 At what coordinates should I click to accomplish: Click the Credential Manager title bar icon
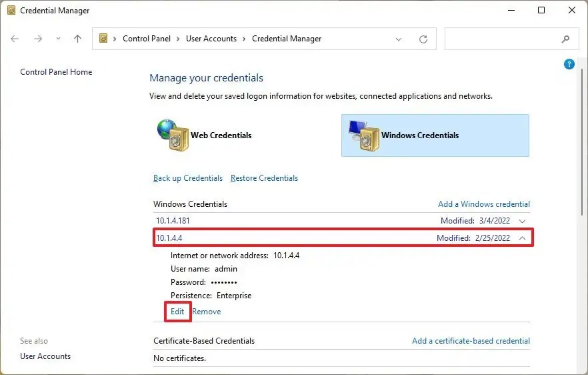[x=11, y=10]
